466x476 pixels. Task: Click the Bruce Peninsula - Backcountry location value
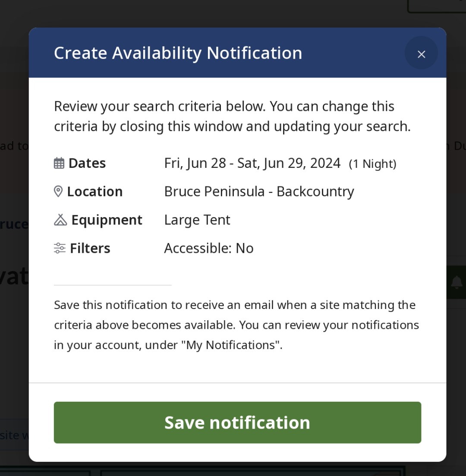click(259, 192)
